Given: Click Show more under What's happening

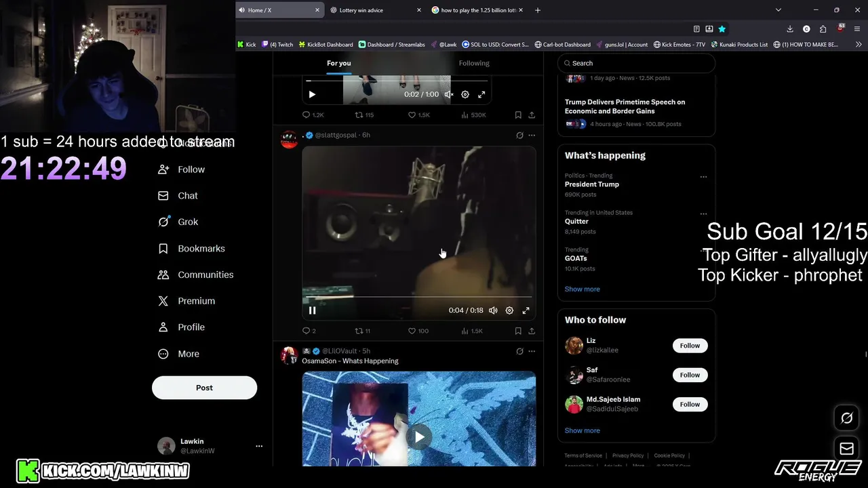Looking at the screenshot, I should tap(582, 289).
